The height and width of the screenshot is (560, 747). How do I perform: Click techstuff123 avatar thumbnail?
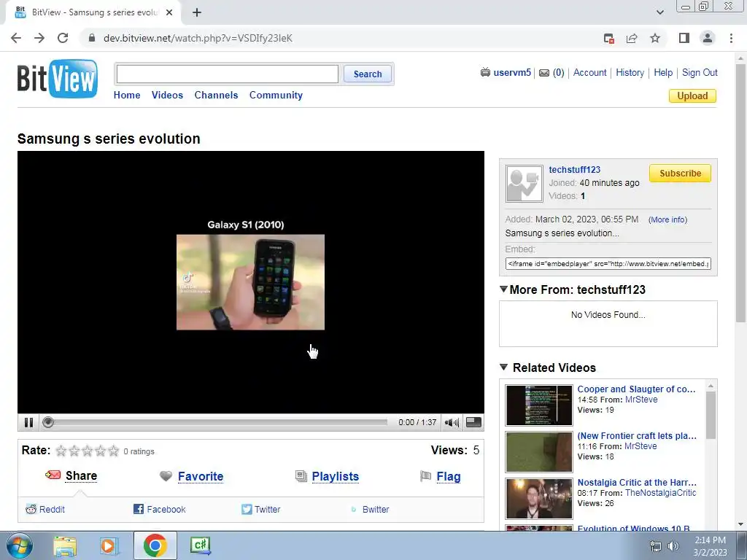[x=524, y=184]
